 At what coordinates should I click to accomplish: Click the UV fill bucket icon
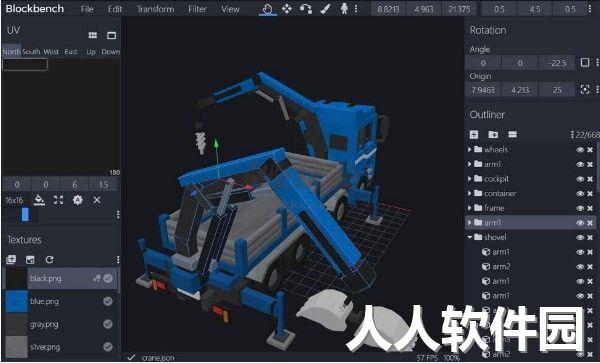point(39,200)
